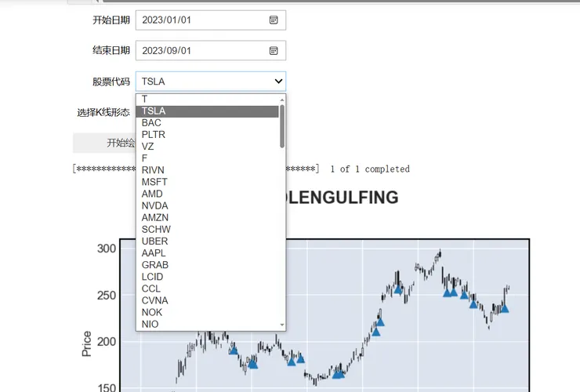Click the 250 price axis label
Image resolution: width=580 pixels, height=392 pixels.
tap(107, 296)
